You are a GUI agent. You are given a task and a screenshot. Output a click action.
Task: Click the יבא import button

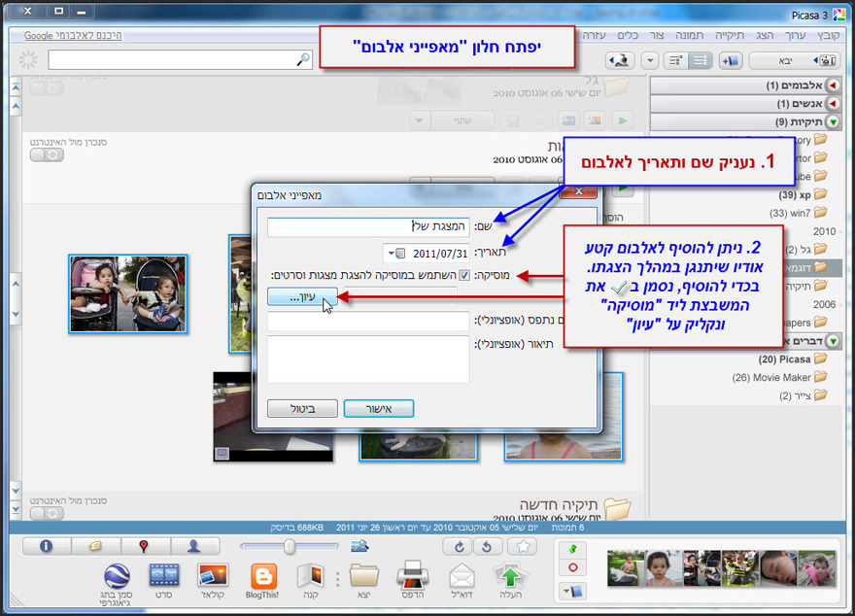coord(794,60)
